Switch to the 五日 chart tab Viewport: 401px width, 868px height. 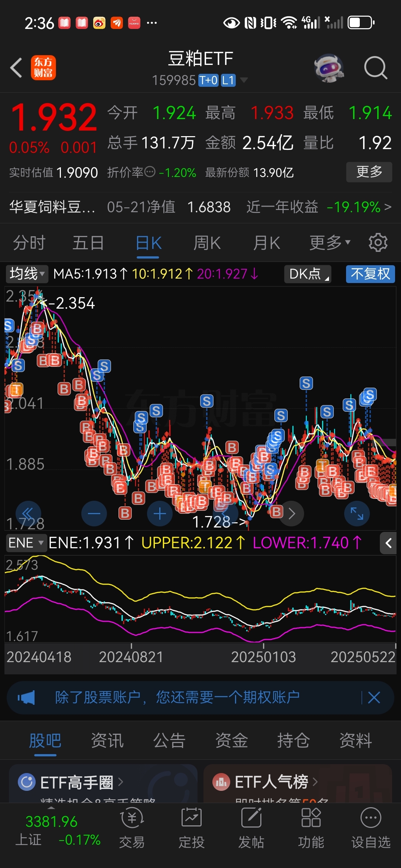click(88, 243)
